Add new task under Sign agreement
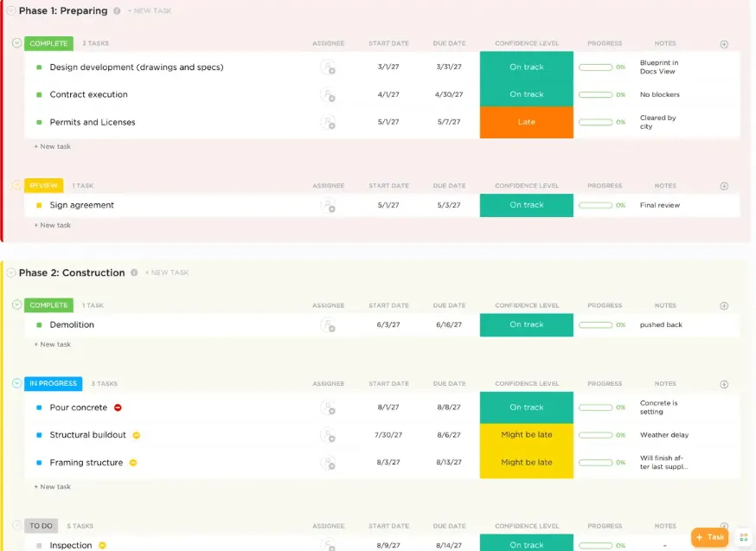The height and width of the screenshot is (551, 756). (x=53, y=225)
